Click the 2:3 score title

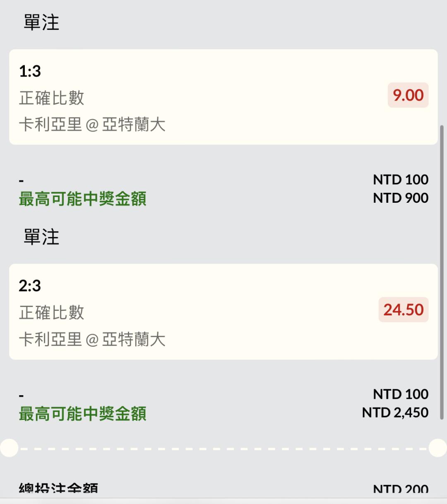(x=30, y=286)
